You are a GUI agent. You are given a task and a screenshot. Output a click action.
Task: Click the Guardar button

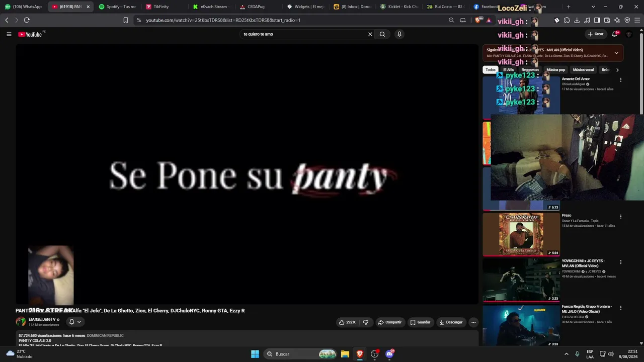420,322
